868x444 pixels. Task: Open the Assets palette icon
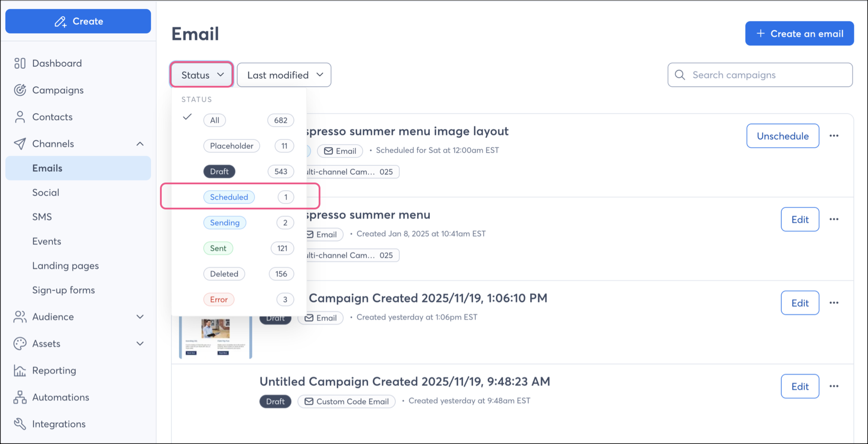(x=20, y=344)
